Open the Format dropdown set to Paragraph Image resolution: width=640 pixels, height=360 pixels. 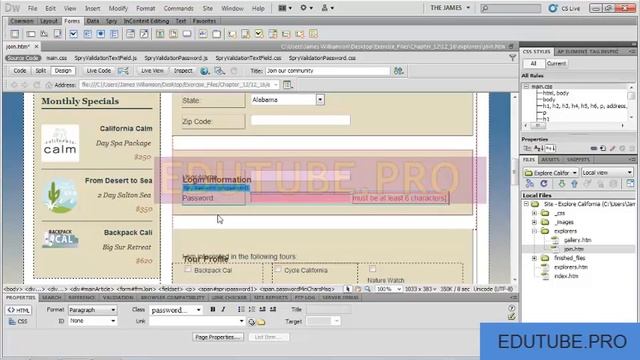point(92,310)
